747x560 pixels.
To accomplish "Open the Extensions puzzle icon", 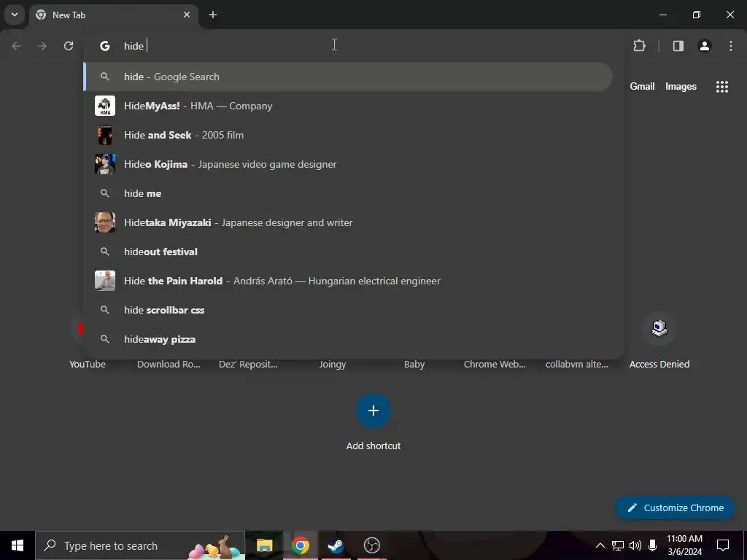I will (x=639, y=46).
